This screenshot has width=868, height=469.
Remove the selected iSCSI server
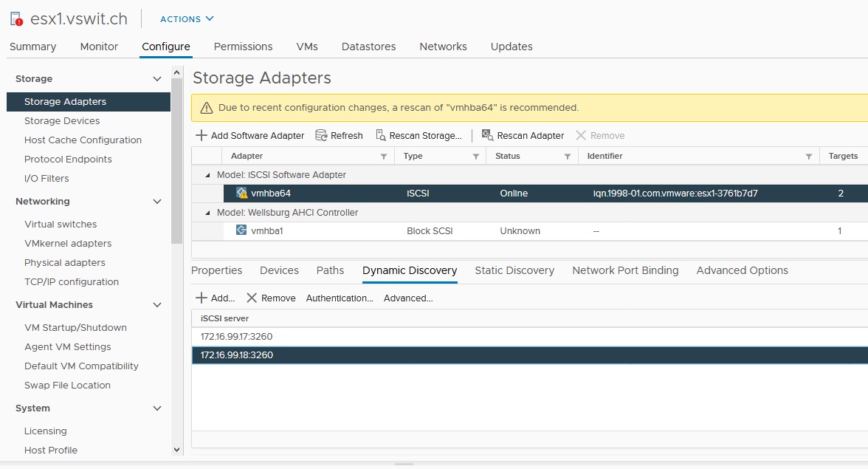pyautogui.click(x=270, y=298)
